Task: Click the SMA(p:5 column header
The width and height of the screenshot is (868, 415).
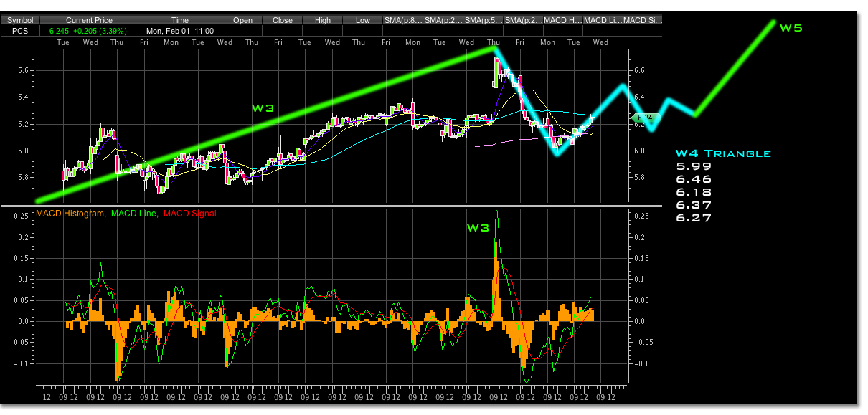Action: pos(483,20)
